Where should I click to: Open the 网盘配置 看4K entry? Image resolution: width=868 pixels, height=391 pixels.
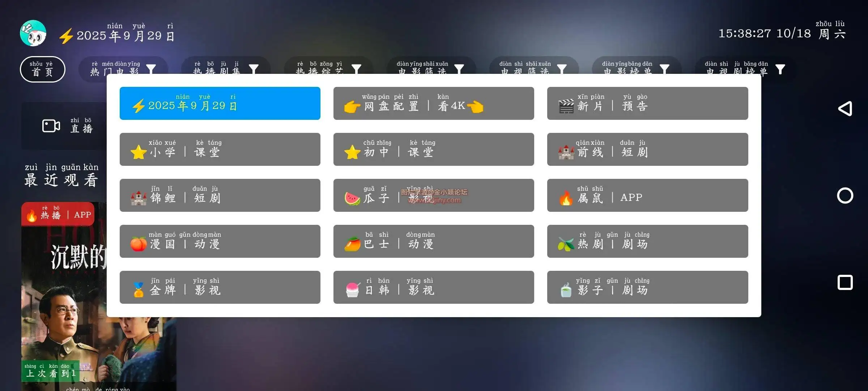[434, 103]
